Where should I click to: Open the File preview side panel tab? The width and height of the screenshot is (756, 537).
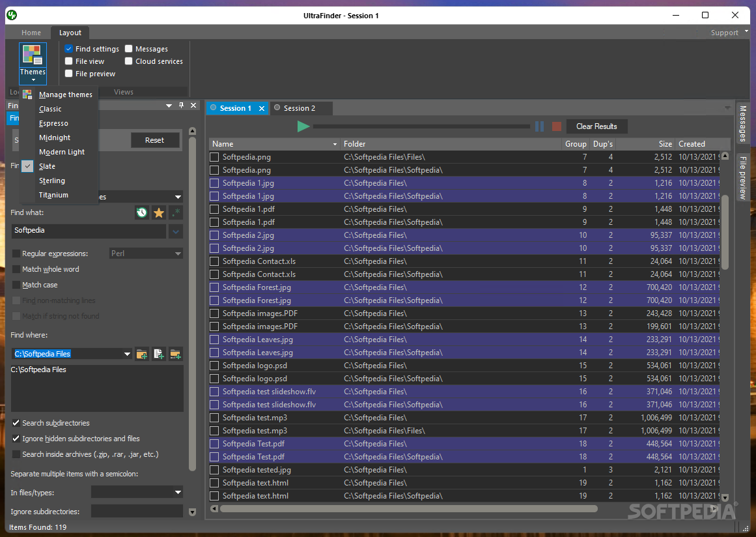(743, 178)
